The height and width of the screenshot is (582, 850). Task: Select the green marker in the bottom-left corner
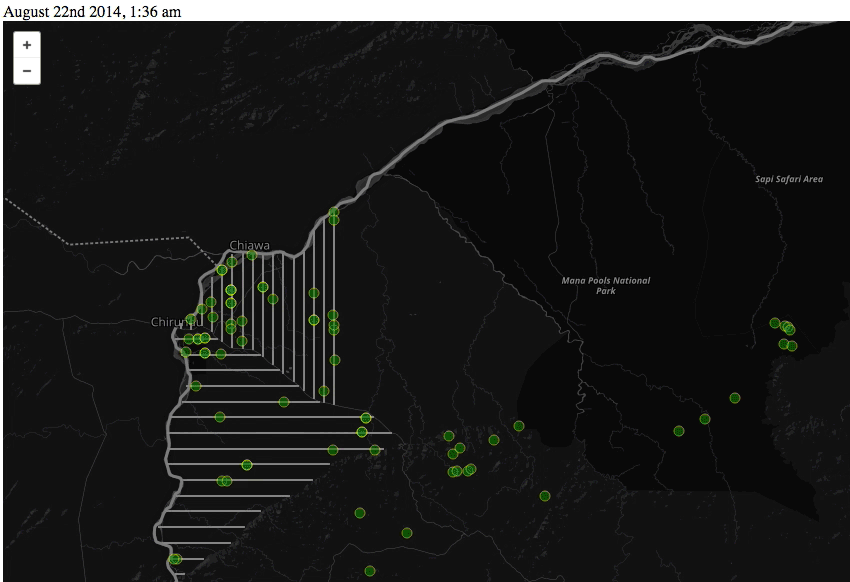(175, 559)
